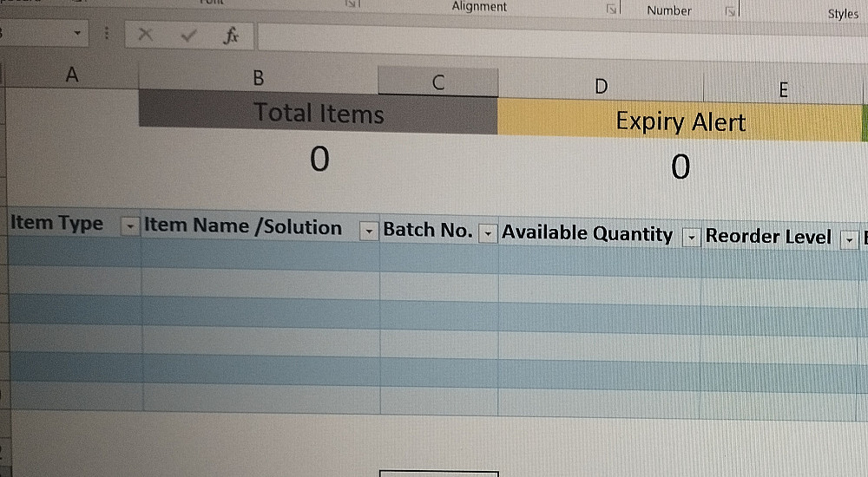Click first empty cell under Item Type
The width and height of the screenshot is (868, 477).
(75, 252)
